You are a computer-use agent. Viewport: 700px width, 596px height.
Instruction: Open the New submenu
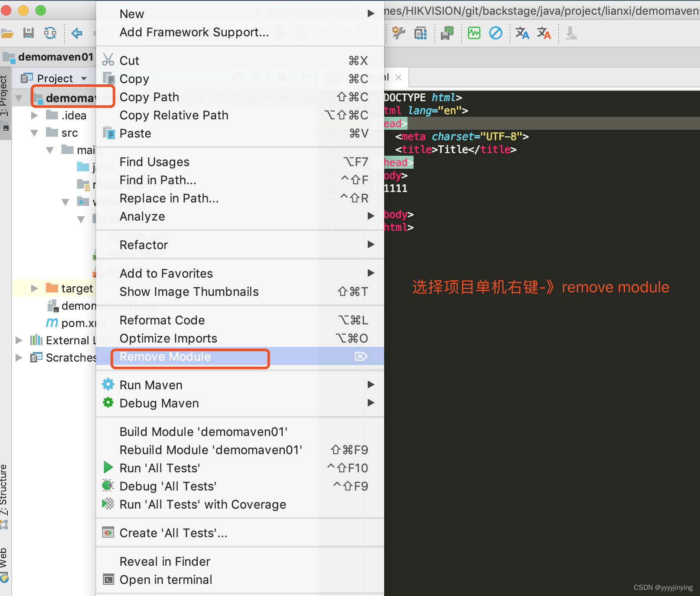[x=240, y=14]
